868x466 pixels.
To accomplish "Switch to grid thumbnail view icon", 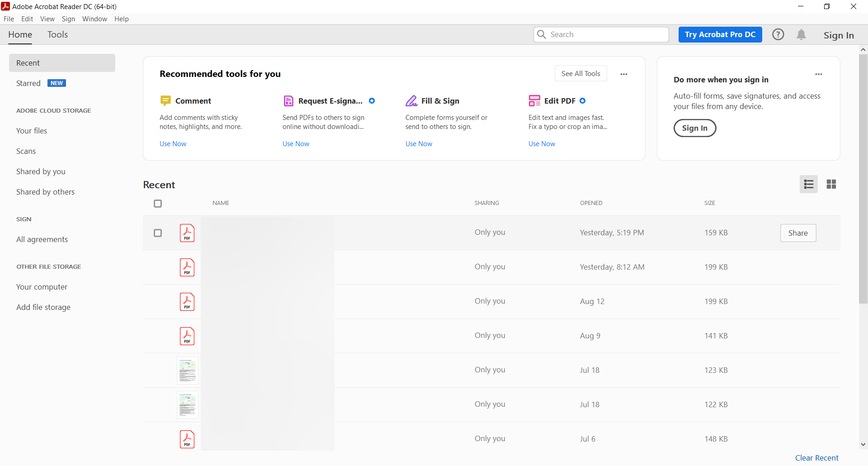I will [x=831, y=184].
